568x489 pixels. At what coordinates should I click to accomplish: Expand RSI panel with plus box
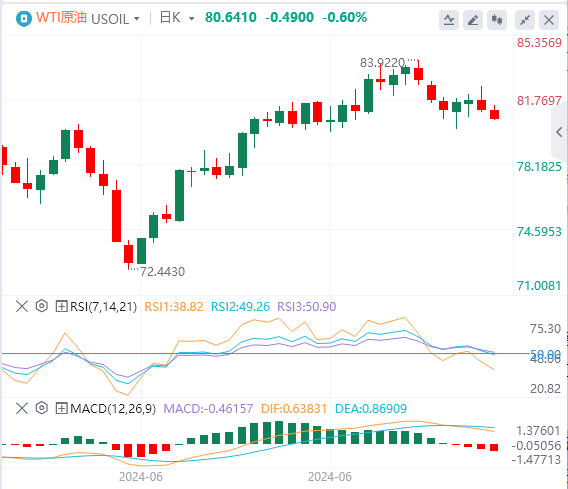(x=61, y=306)
